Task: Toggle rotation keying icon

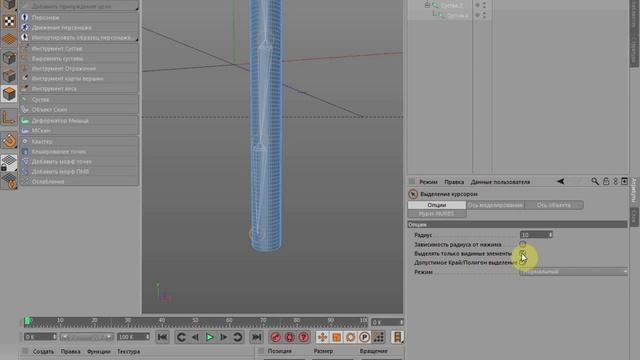Action: point(350,337)
